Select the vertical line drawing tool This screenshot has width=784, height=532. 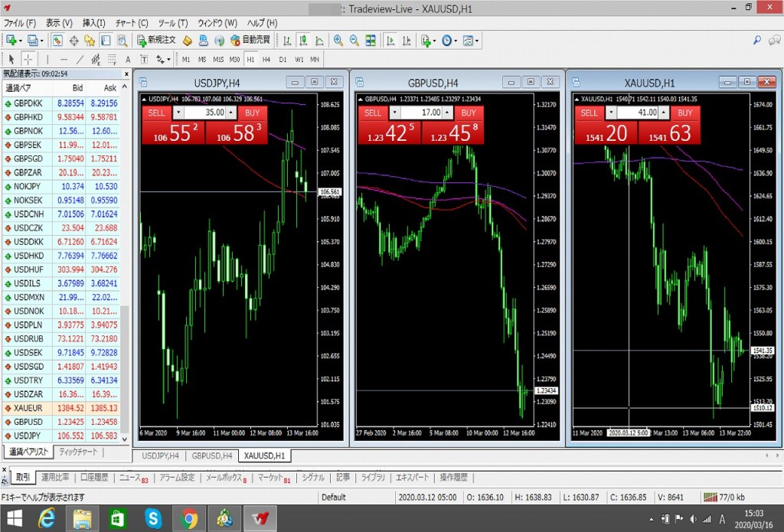pos(47,59)
